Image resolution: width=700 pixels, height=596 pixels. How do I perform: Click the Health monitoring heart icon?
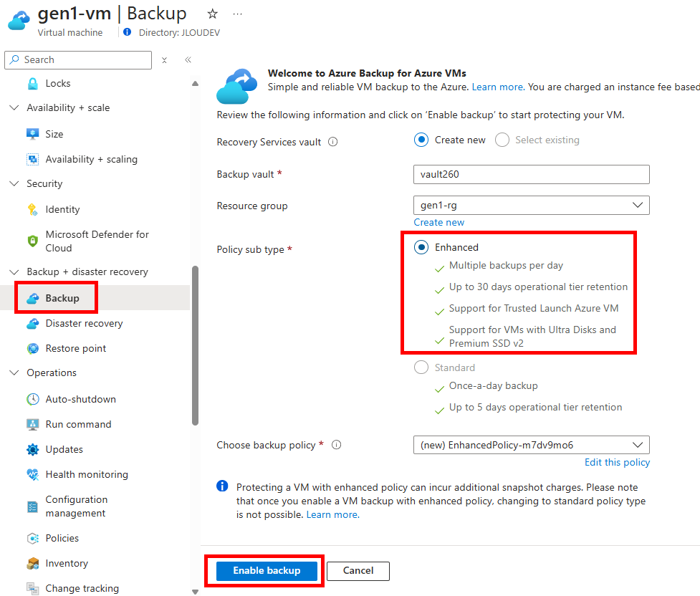(32, 474)
